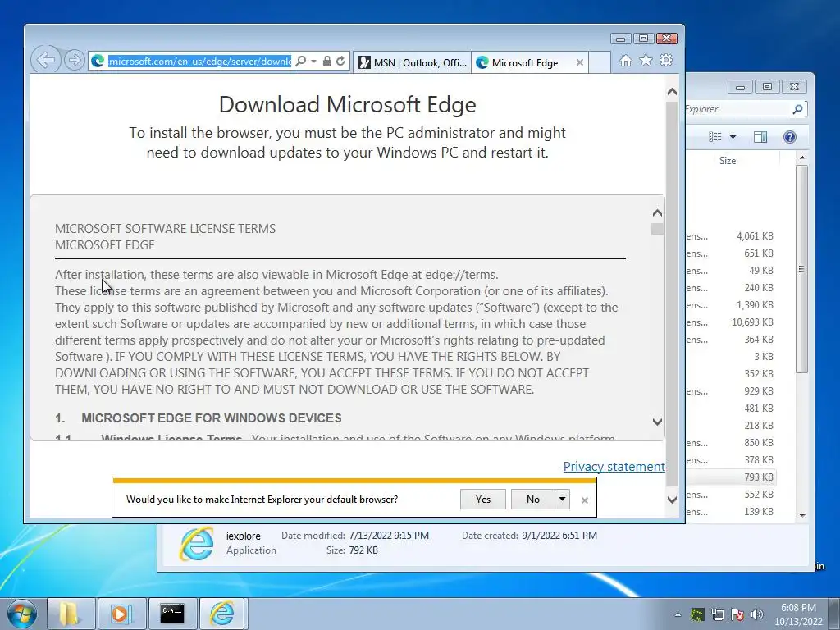
Task: Open Windows Media Player on taskbar
Action: 121,614
